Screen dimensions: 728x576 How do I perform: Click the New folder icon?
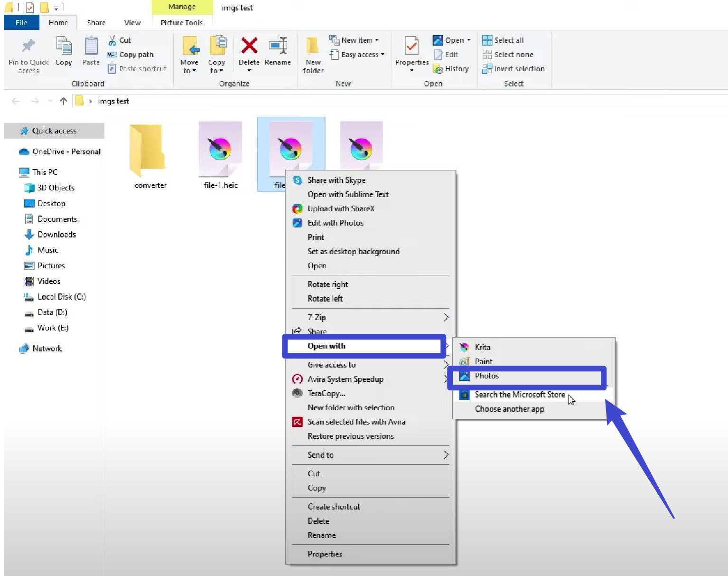point(312,46)
